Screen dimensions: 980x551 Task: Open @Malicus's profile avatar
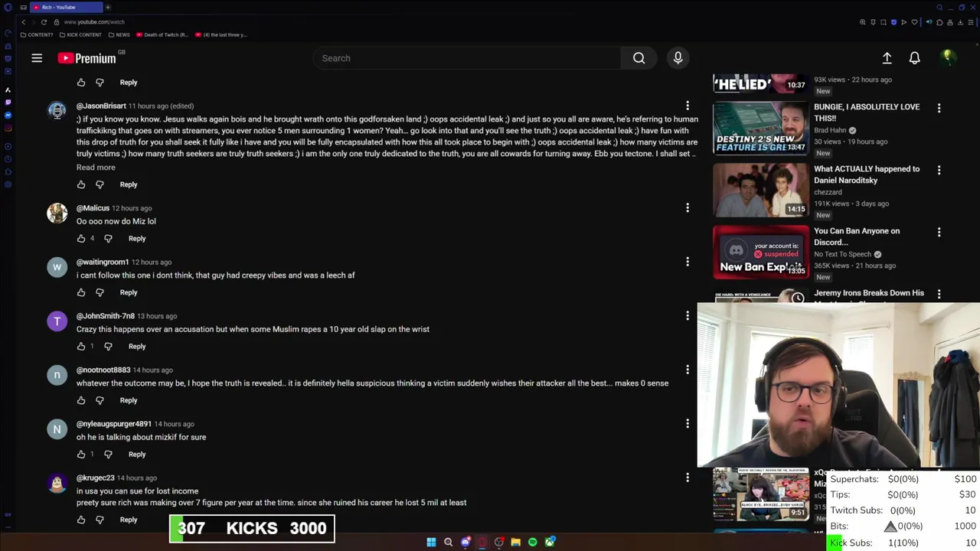57,213
